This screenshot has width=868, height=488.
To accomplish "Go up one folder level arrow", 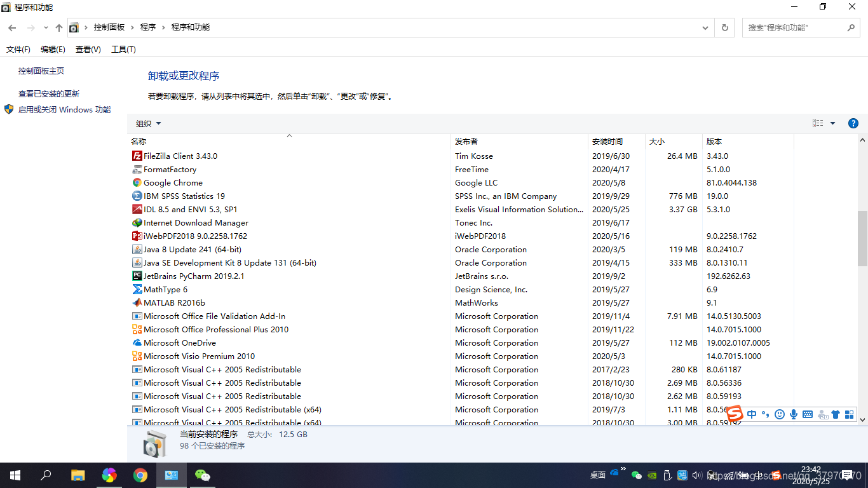I will pos(58,27).
